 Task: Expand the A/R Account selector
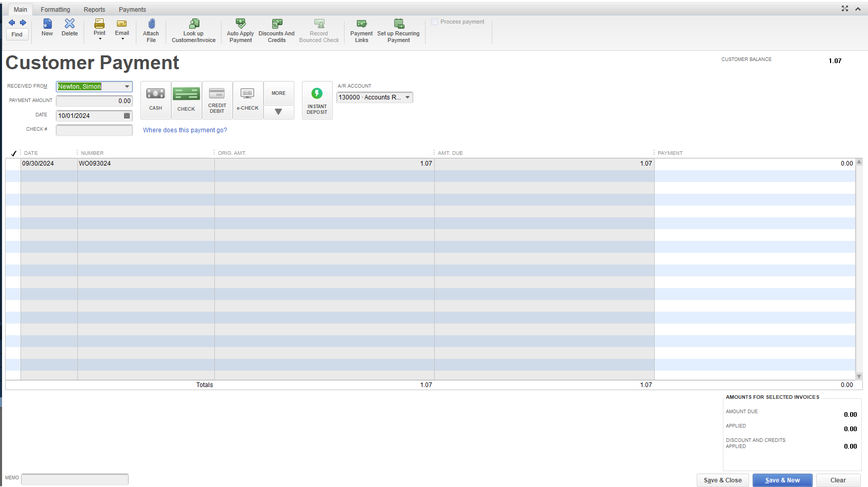pyautogui.click(x=408, y=97)
